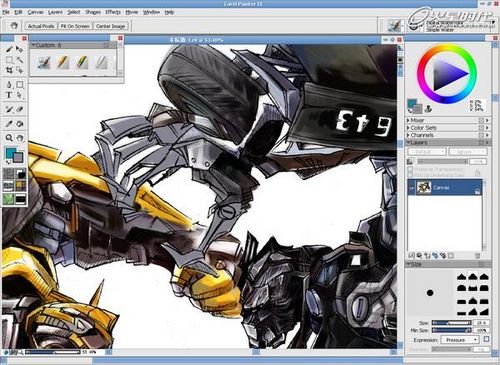The height and width of the screenshot is (365, 500).
Task: Toggle the Preserve Transparency checkbox
Action: [x=410, y=169]
